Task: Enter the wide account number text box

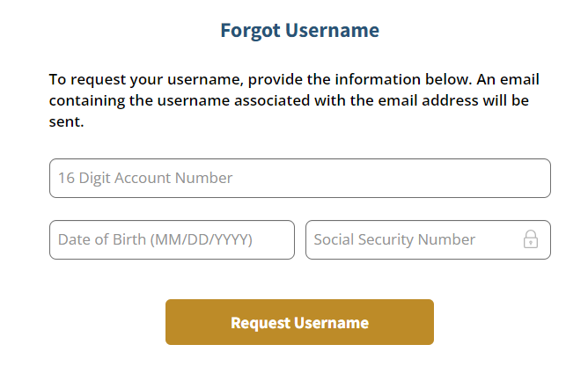Action: 299,178
